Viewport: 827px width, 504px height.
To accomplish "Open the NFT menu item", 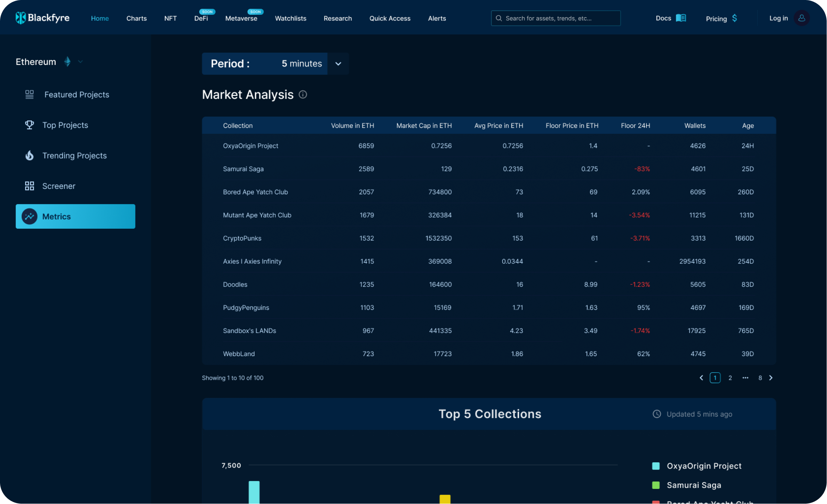I will click(x=170, y=18).
